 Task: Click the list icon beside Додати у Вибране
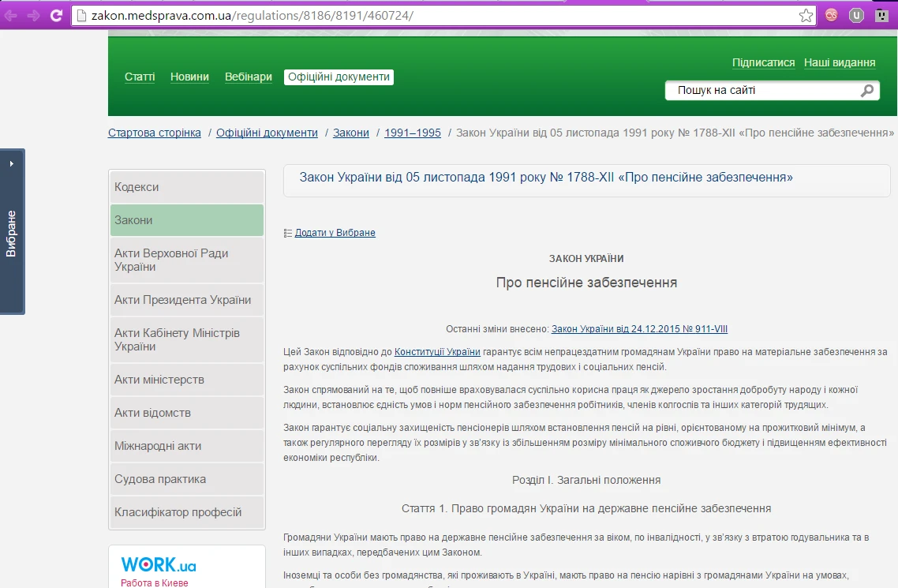(x=288, y=233)
